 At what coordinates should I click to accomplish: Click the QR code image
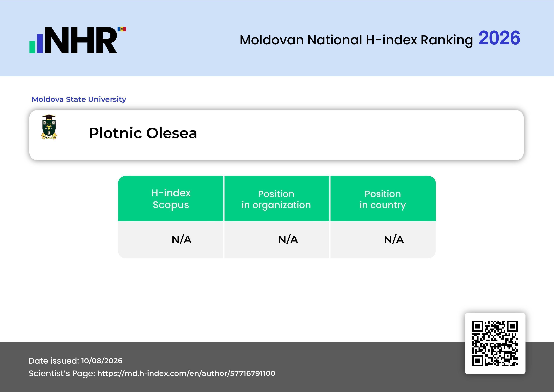click(x=495, y=344)
